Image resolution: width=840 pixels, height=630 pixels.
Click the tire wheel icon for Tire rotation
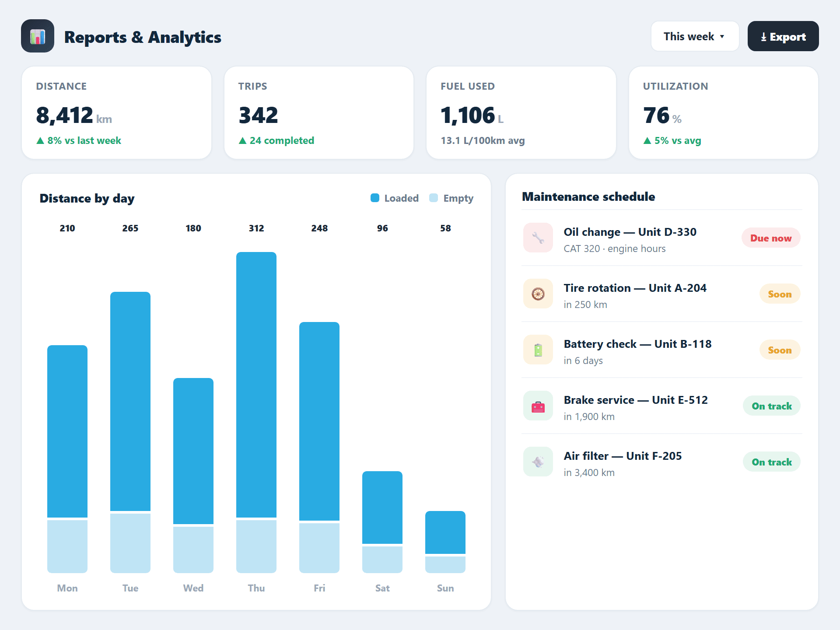(538, 294)
